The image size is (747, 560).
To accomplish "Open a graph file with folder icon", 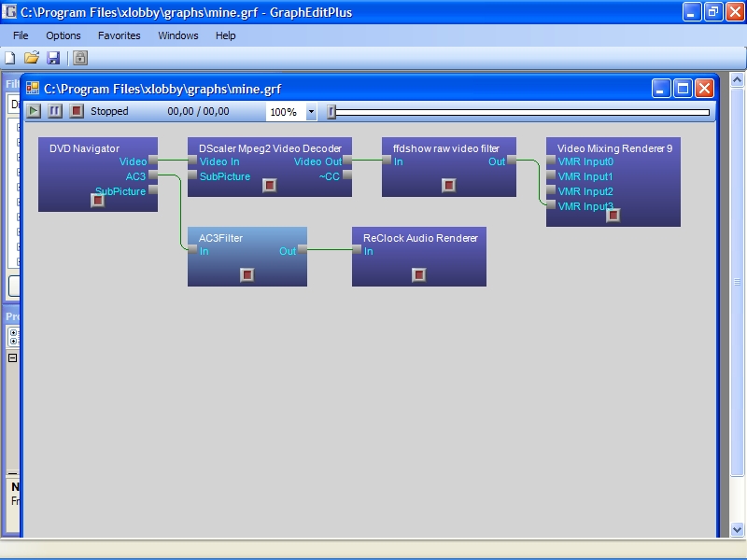I will [x=32, y=58].
